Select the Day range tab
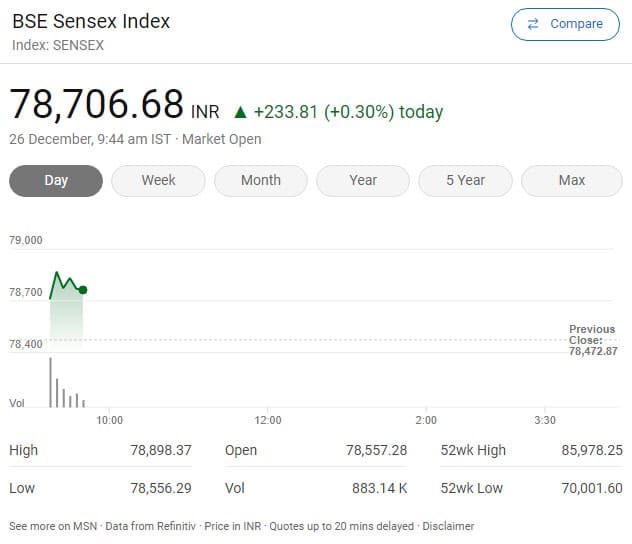 point(56,181)
